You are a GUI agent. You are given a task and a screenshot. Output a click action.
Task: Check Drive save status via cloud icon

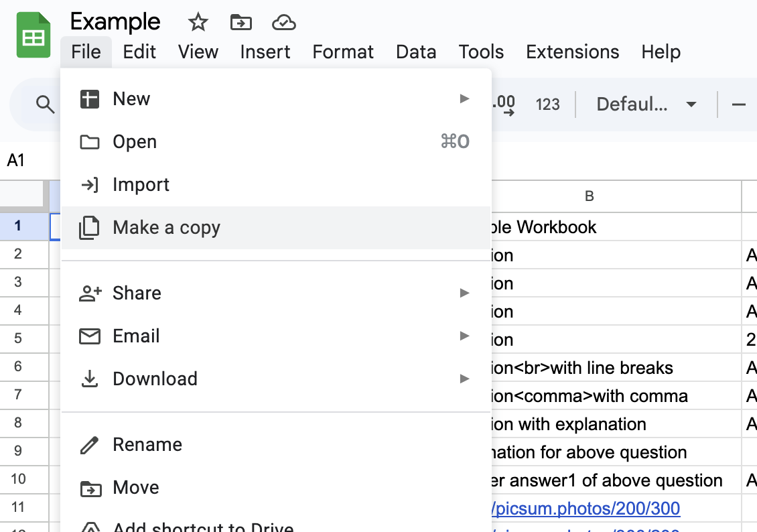click(284, 22)
